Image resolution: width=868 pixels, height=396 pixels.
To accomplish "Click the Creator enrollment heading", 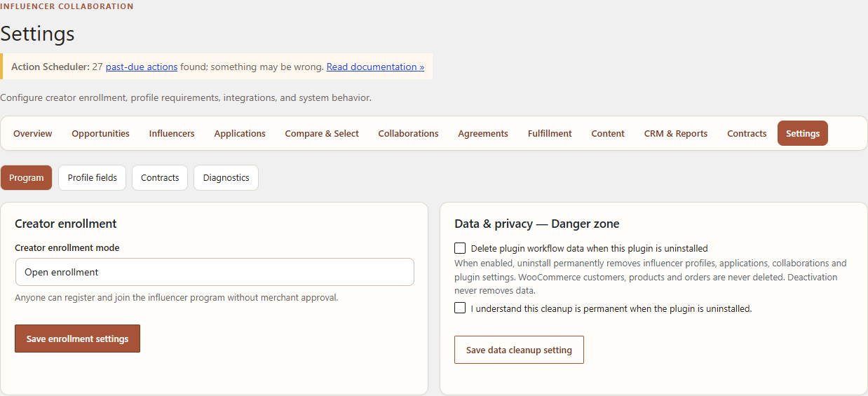I will point(66,224).
